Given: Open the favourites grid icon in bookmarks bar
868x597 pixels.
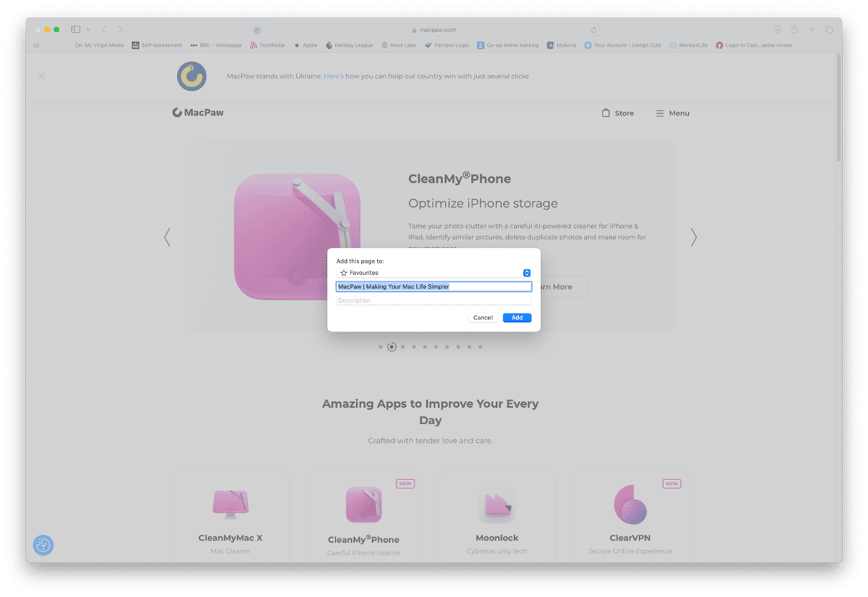Looking at the screenshot, I should [x=36, y=45].
